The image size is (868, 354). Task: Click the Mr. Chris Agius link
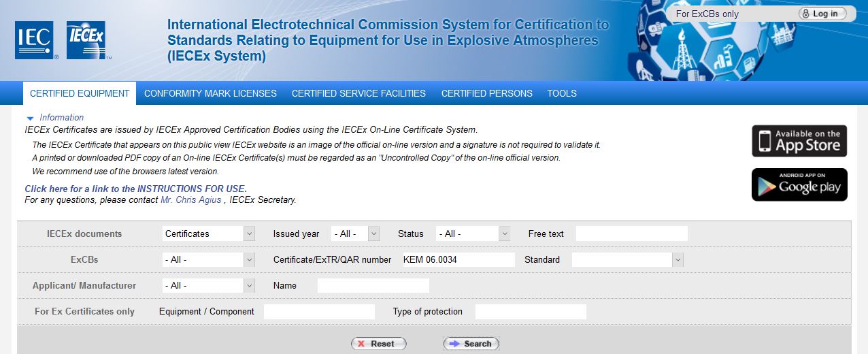pos(191,200)
